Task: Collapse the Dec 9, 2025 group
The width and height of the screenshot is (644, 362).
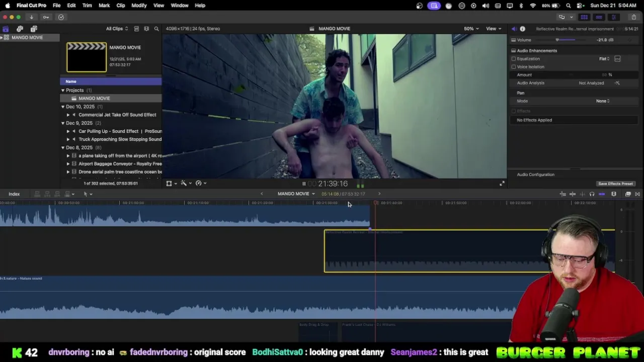Action: click(x=63, y=123)
